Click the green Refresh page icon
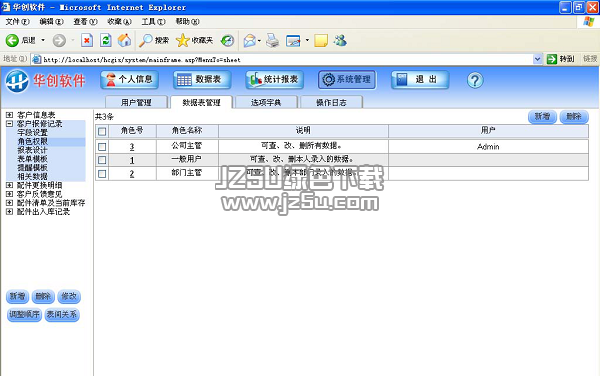Screen dimensions: 600x376 pos(106,40)
